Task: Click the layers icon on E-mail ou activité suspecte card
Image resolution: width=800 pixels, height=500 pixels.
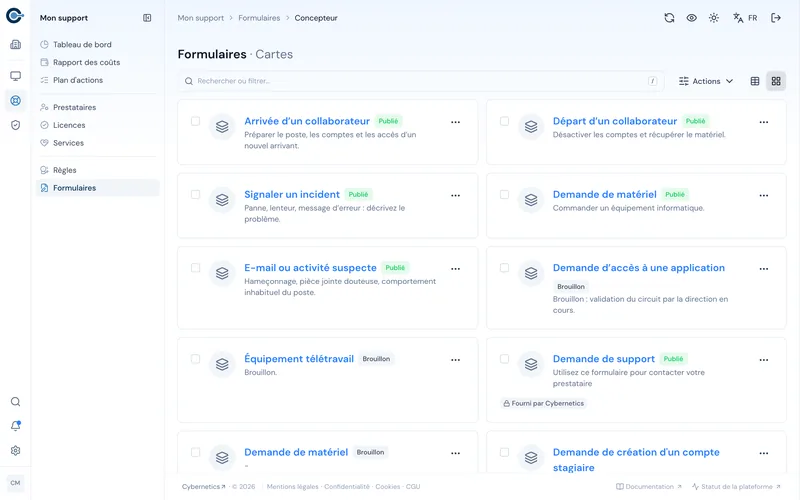Action: [222, 273]
